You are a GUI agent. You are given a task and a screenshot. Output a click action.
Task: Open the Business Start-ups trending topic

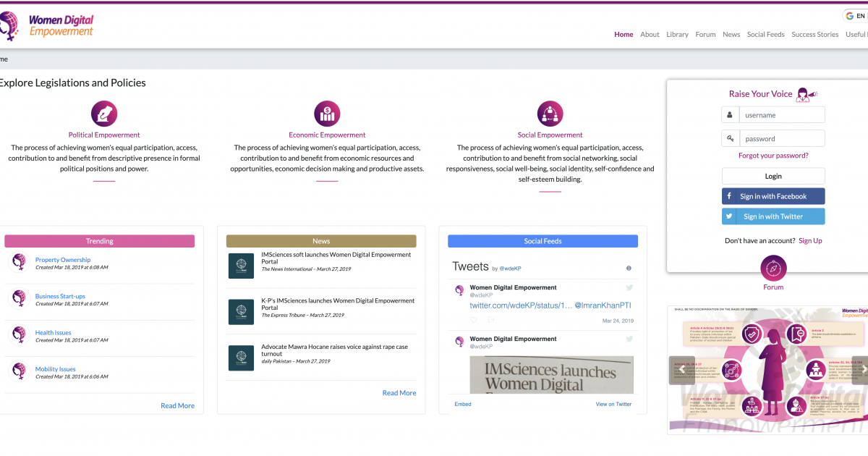pos(60,296)
